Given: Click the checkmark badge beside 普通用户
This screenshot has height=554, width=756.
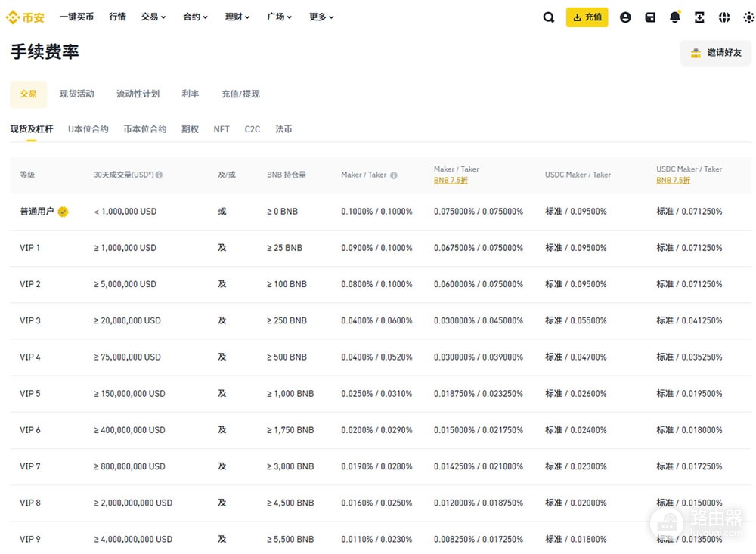Looking at the screenshot, I should pos(63,212).
